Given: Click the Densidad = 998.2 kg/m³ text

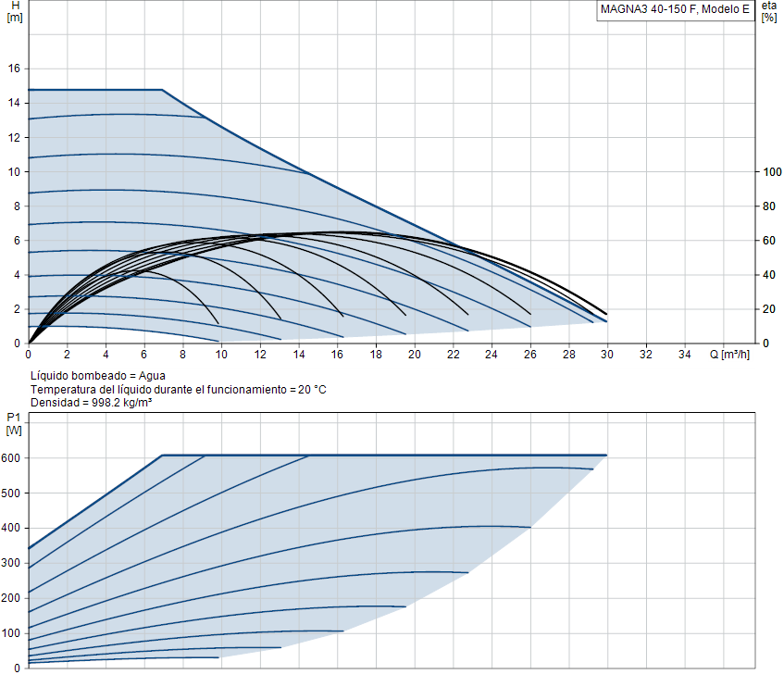Looking at the screenshot, I should click(92, 403).
